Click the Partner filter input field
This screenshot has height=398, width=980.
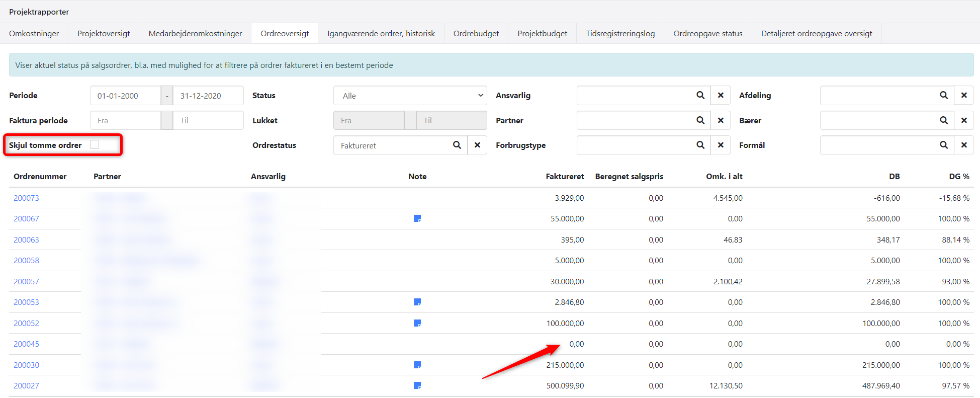[634, 121]
